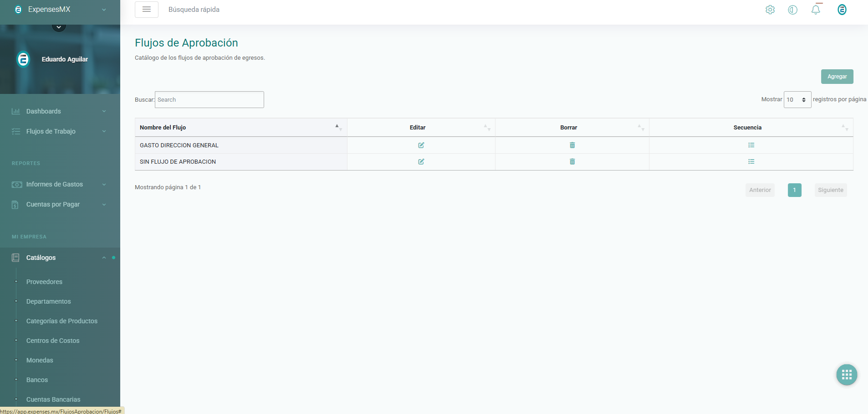Open the records per page dropdown
This screenshot has width=868, height=414.
(797, 99)
